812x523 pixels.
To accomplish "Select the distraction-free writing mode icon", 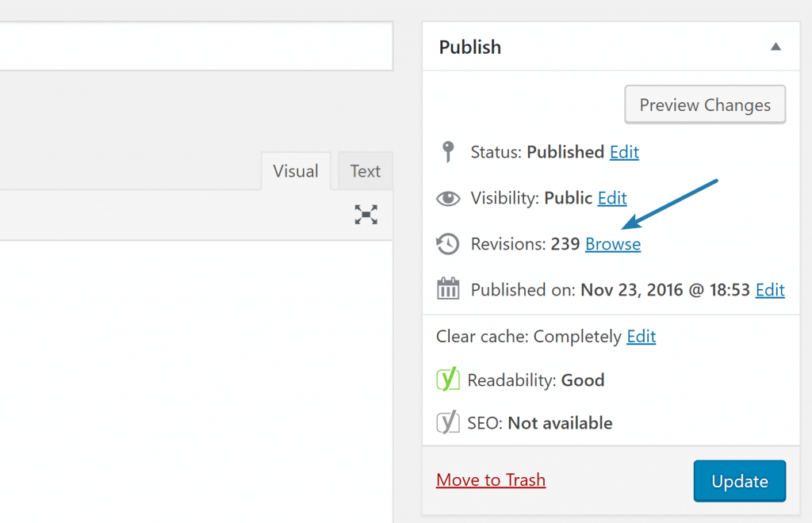I will 366,215.
